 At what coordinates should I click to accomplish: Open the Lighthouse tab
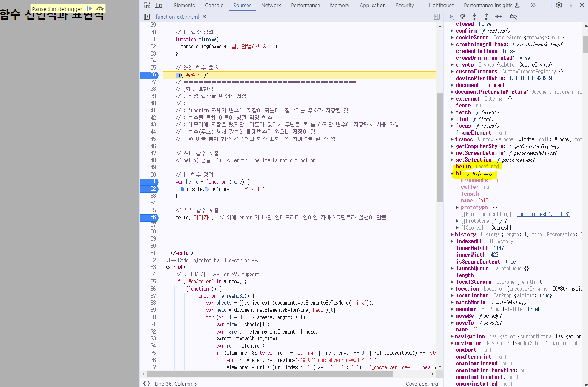click(441, 5)
